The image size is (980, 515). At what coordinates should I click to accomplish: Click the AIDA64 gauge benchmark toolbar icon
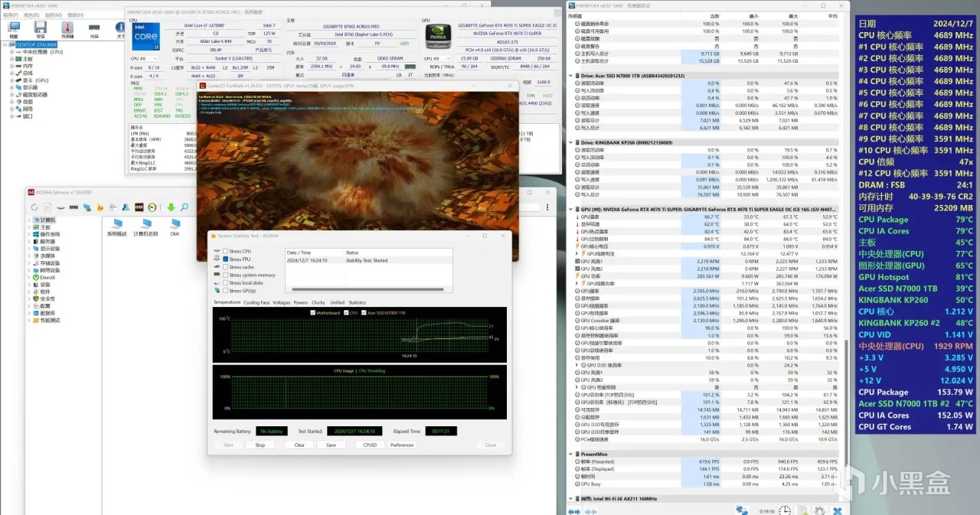click(152, 207)
